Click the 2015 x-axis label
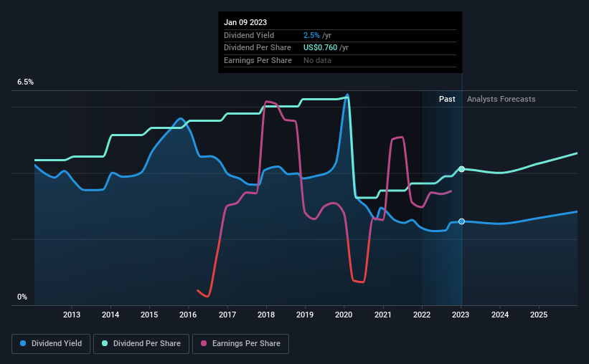This screenshot has width=589, height=364. point(149,315)
